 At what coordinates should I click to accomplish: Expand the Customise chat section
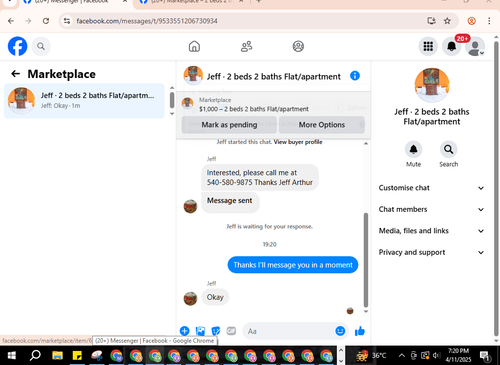(431, 188)
